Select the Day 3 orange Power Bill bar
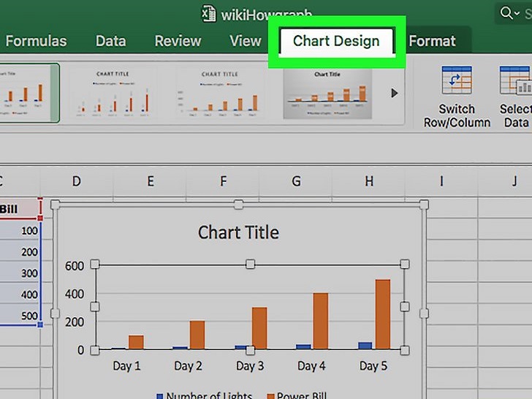532x399 pixels. [x=259, y=328]
